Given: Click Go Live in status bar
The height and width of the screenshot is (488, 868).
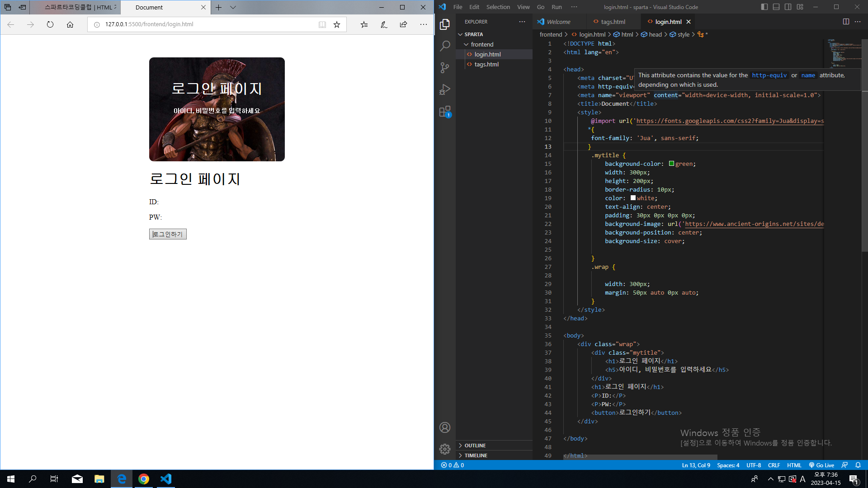Looking at the screenshot, I should pyautogui.click(x=821, y=465).
